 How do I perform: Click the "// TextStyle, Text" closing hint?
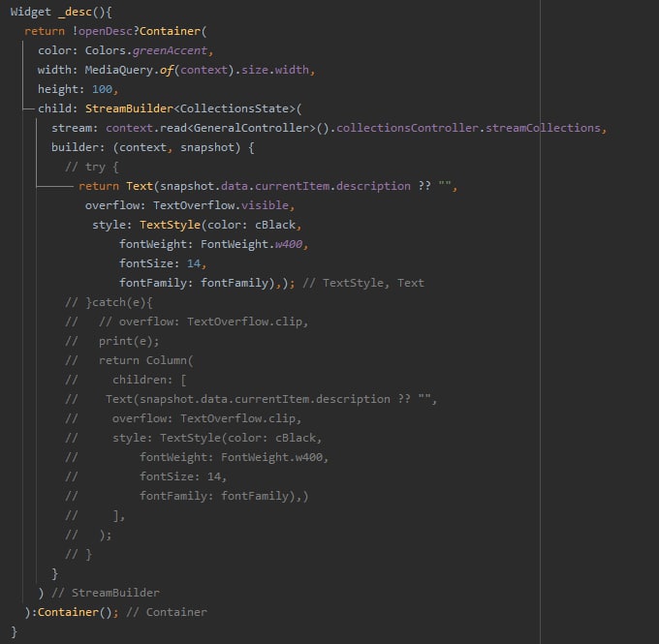point(363,283)
